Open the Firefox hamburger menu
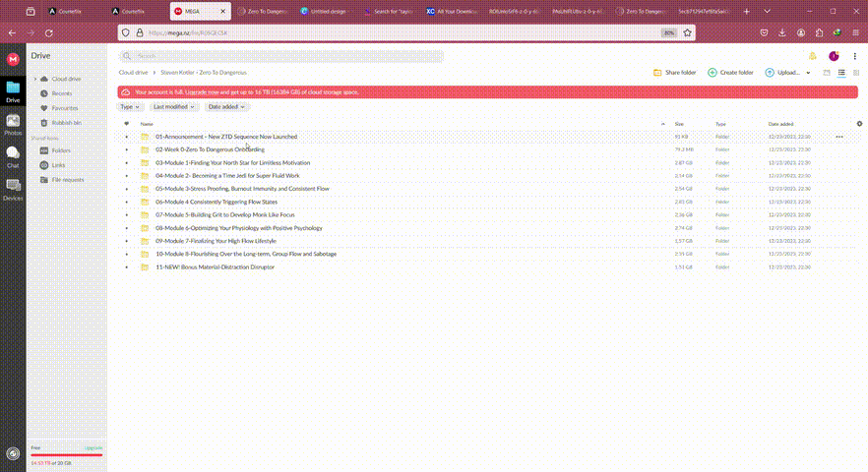 (855, 32)
